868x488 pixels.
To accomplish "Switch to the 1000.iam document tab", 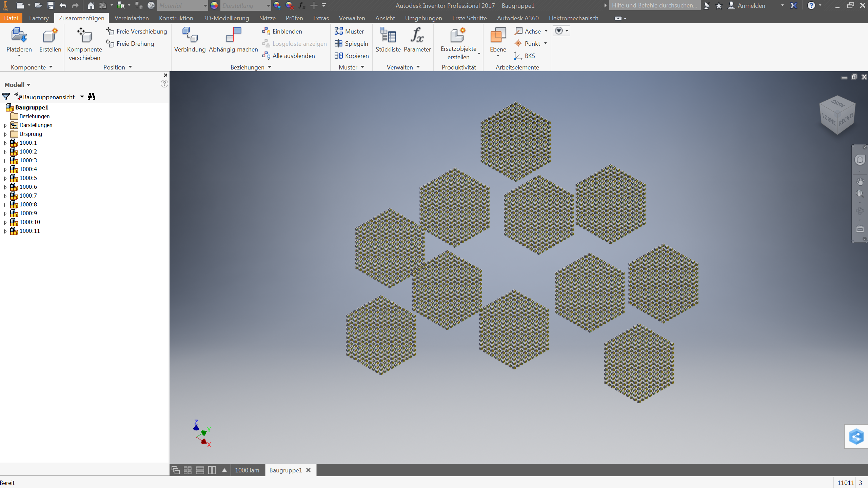I will point(247,470).
